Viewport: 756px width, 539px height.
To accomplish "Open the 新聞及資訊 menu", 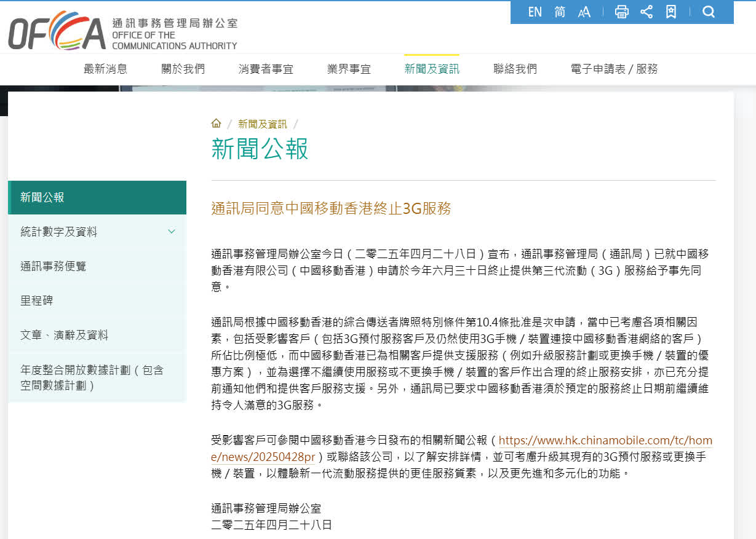I will click(x=432, y=69).
